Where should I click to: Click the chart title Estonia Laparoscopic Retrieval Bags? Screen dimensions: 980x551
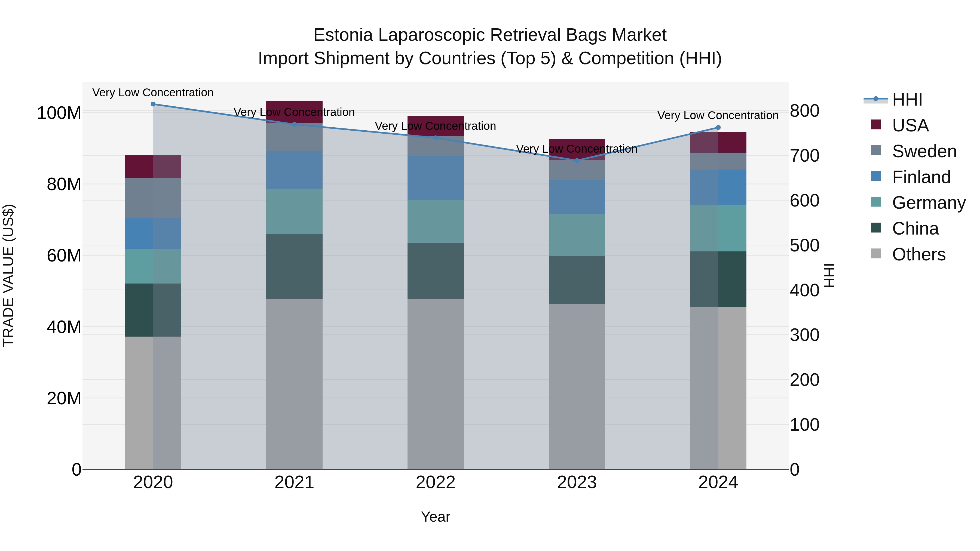coord(490,35)
